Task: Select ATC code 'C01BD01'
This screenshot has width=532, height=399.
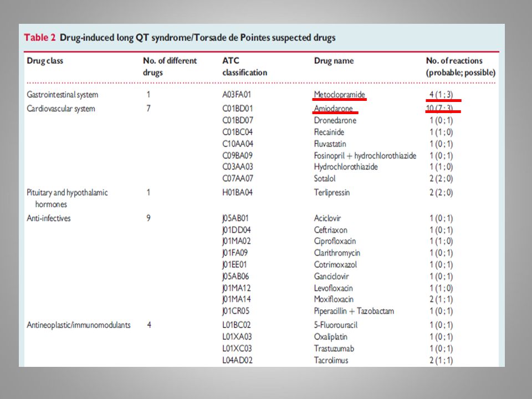Action: tap(238, 109)
